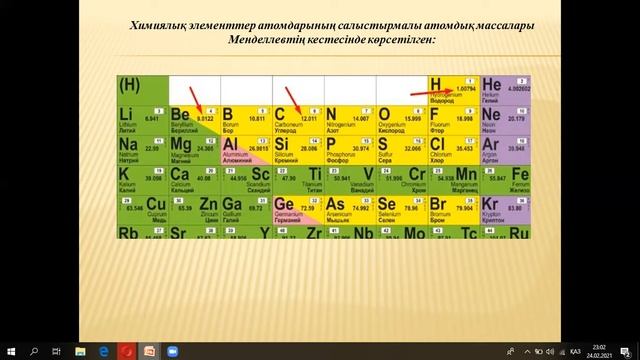Open volume control speaker icon
The image size is (640, 360).
pos(550,351)
